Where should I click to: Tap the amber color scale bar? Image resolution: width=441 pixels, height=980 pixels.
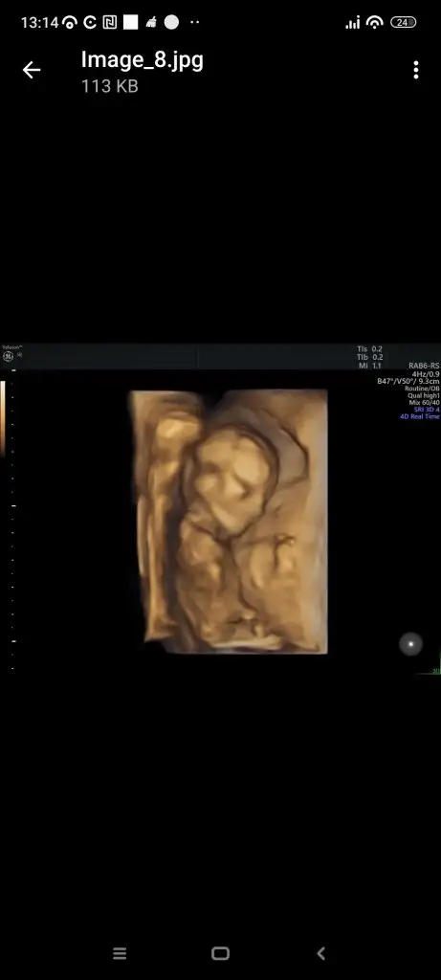click(x=3, y=417)
